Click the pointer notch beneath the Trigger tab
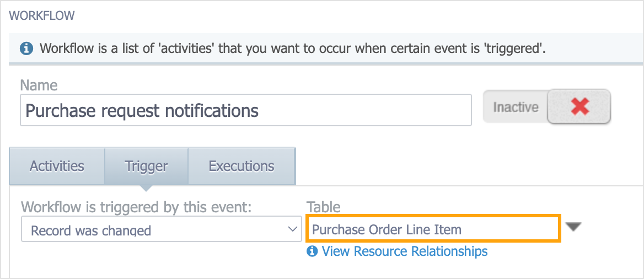The image size is (644, 279). click(146, 188)
